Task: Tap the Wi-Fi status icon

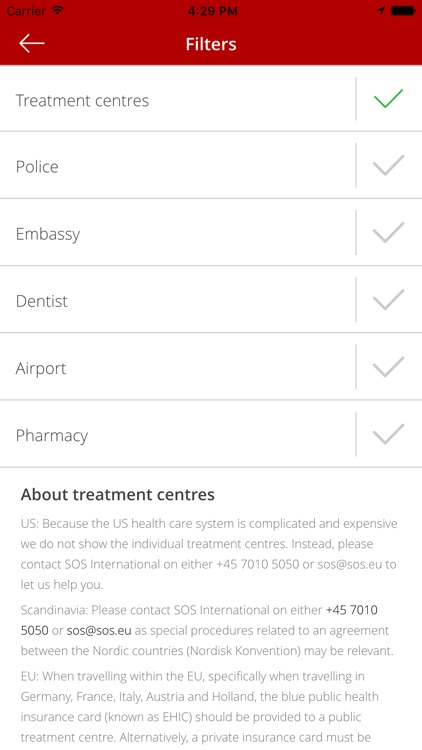Action: 57,11
